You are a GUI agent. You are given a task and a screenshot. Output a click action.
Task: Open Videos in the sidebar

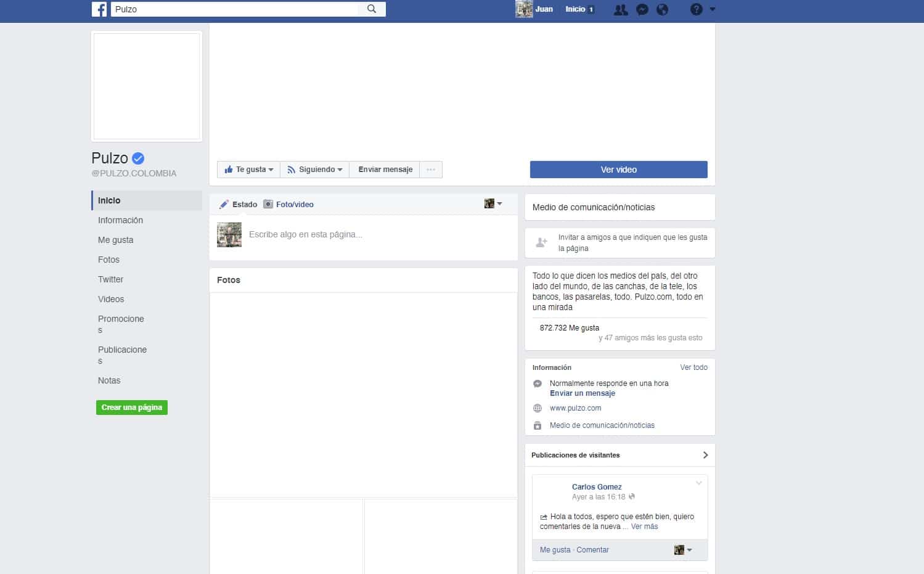(111, 299)
